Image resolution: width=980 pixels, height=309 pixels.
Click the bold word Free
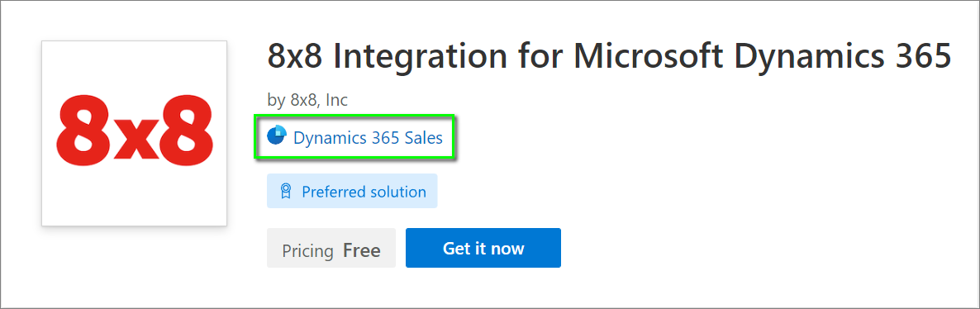pos(362,251)
